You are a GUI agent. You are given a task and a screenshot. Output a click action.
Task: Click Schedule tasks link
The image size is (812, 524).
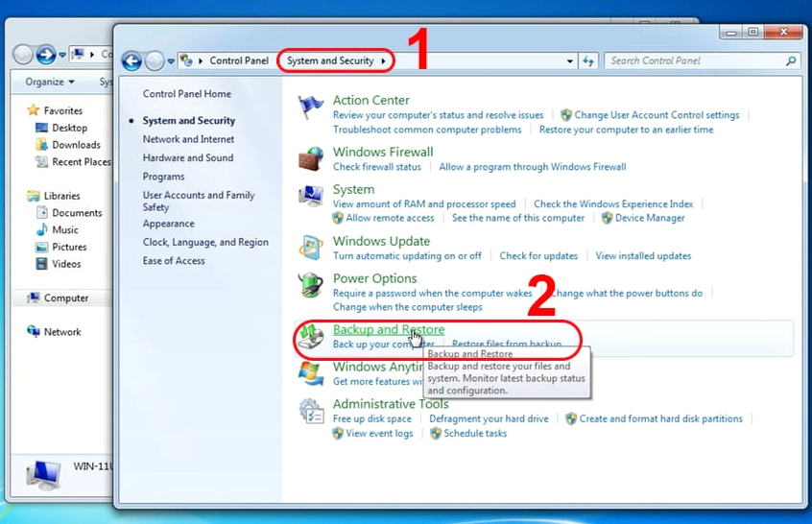coord(475,434)
